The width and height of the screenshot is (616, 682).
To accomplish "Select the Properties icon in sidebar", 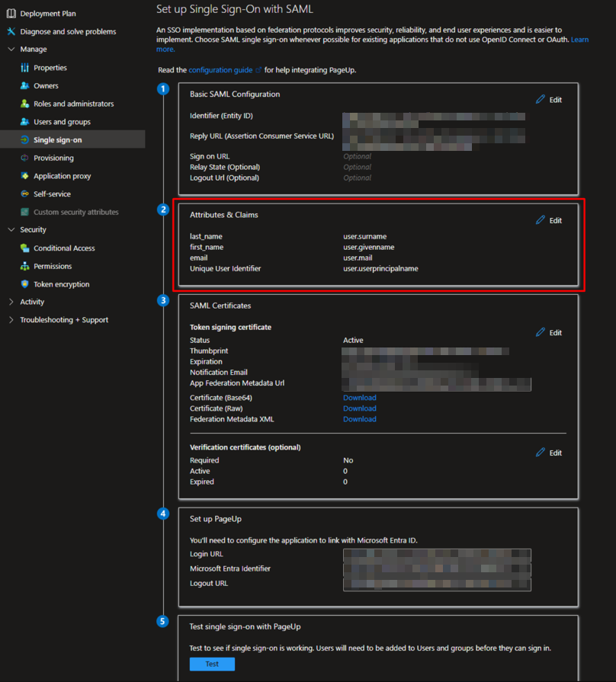I will point(25,68).
